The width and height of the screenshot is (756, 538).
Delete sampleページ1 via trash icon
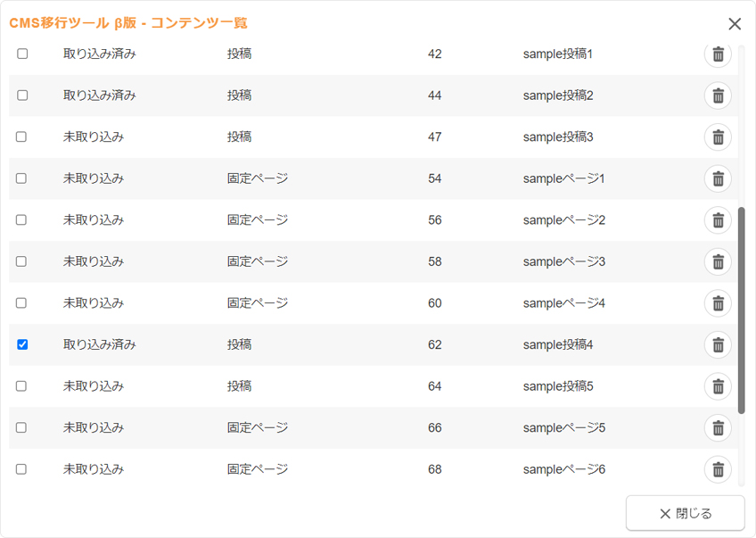point(718,178)
